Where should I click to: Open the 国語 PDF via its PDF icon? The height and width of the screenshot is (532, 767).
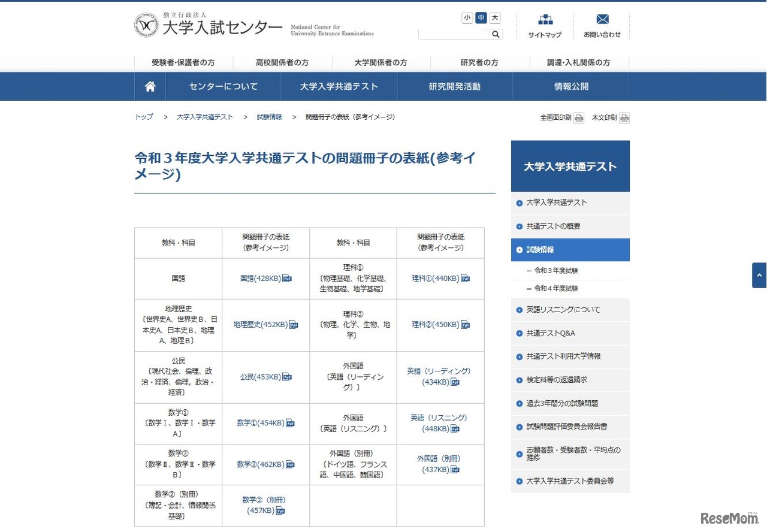coord(287,278)
